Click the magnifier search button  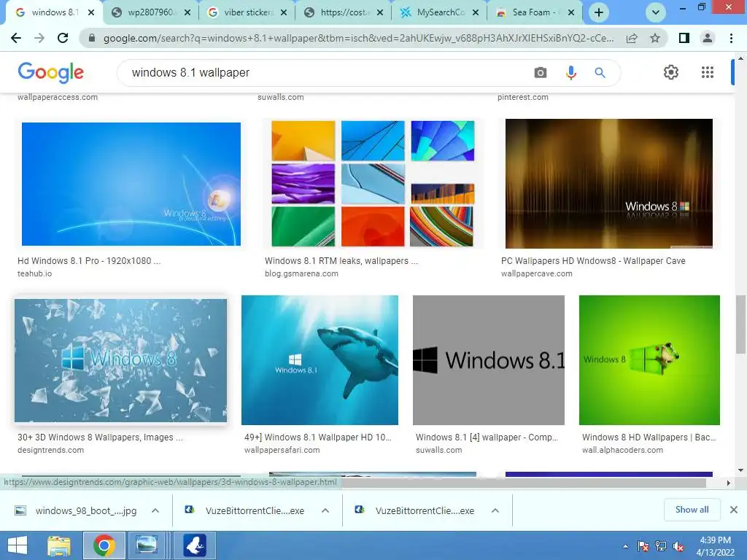click(x=600, y=73)
